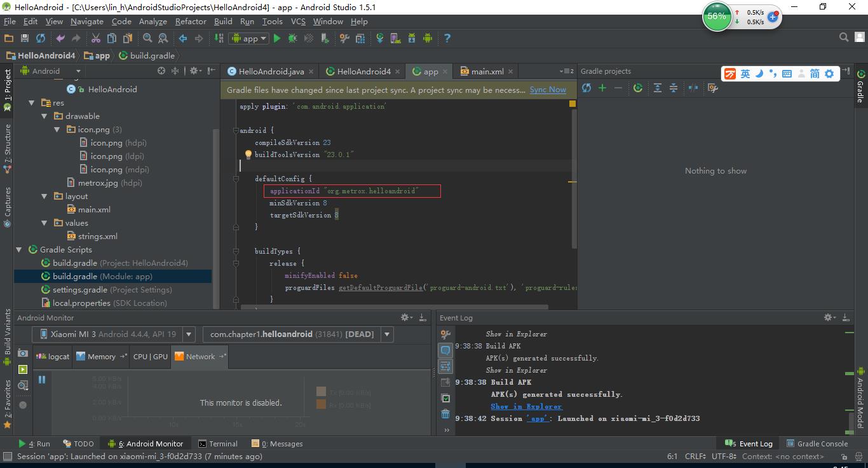Click the CRLF line separator in status bar

[x=695, y=457]
